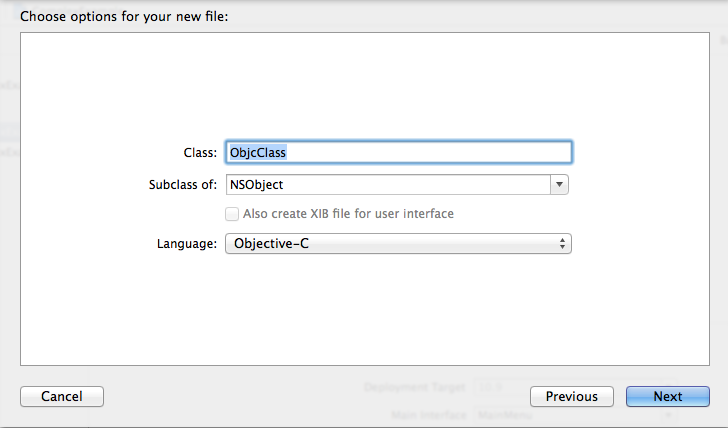
Task: Click the up-down arrows on the Language selector
Action: [x=563, y=244]
